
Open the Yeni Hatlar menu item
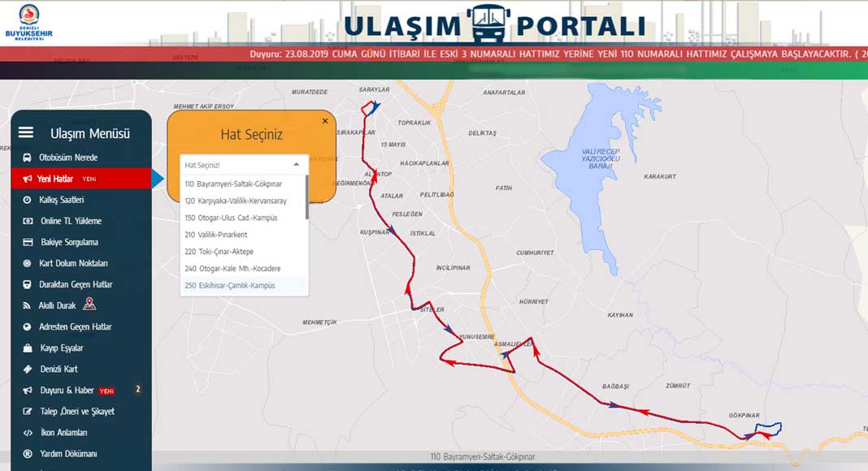click(x=55, y=179)
